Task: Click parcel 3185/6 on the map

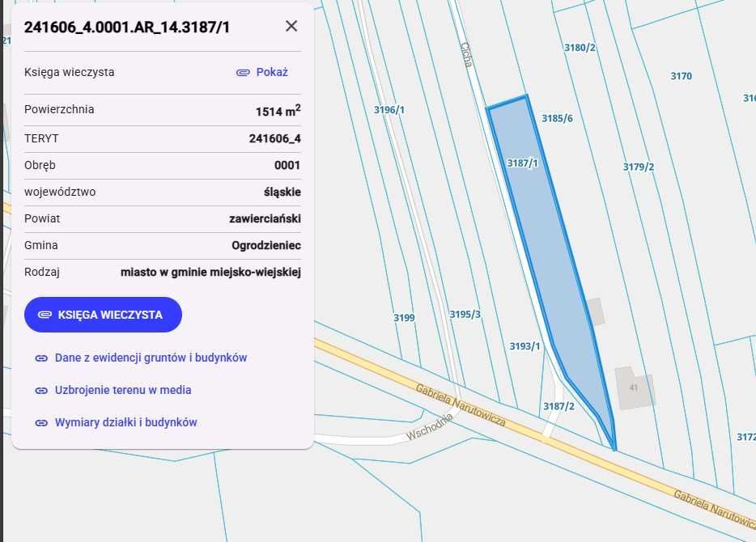Action: pyautogui.click(x=557, y=117)
